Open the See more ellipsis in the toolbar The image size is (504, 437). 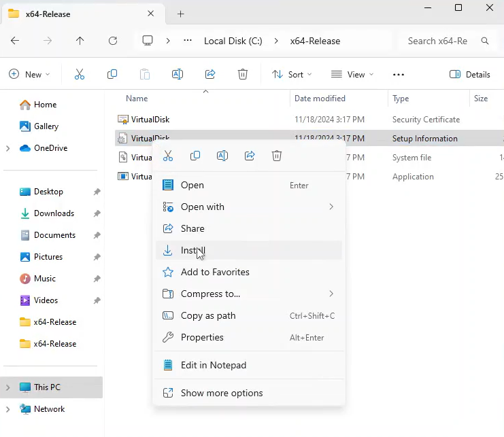click(399, 75)
